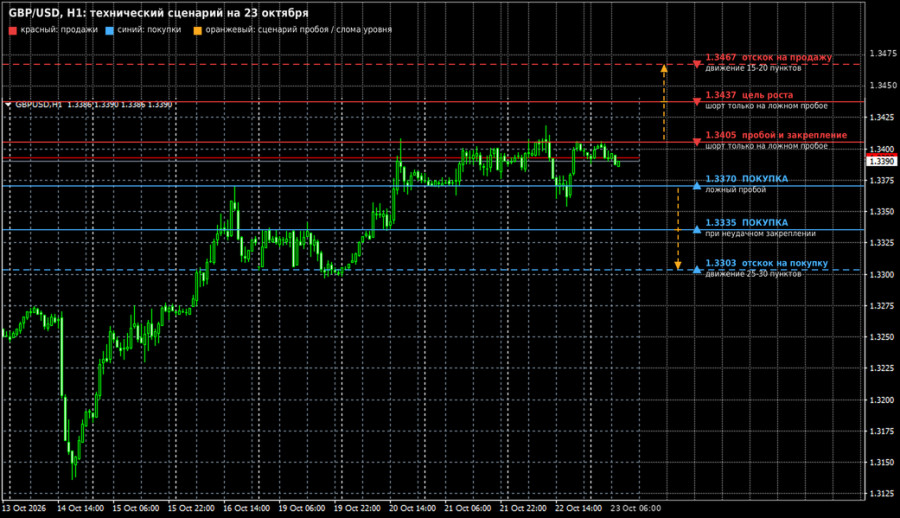
Task: Click time axis label '21 Oct 06:00'
Action: [468, 508]
